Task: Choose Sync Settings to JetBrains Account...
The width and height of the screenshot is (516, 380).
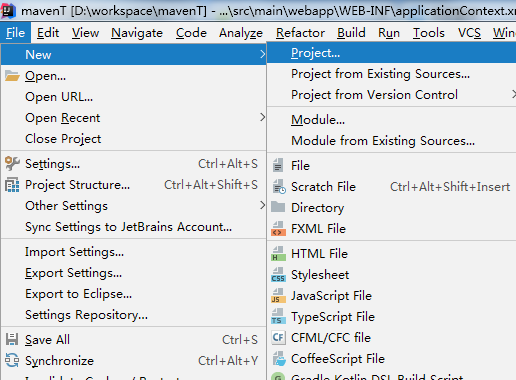Action: pyautogui.click(x=134, y=227)
